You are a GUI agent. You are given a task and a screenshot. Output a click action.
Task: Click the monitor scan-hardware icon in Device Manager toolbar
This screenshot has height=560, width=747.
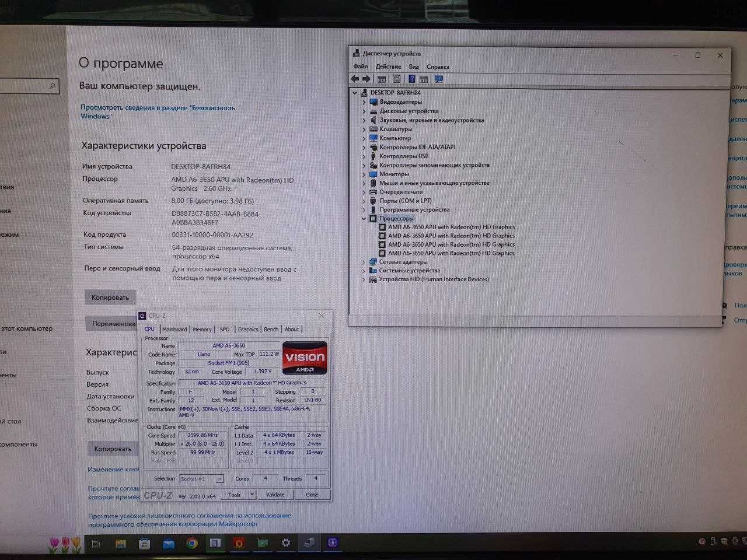(439, 79)
